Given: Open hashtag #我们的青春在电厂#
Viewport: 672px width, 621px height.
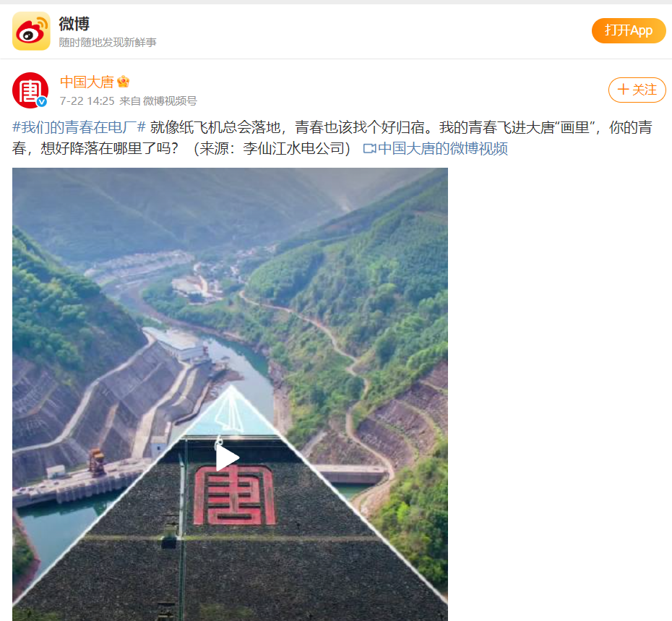Looking at the screenshot, I should tap(79, 127).
